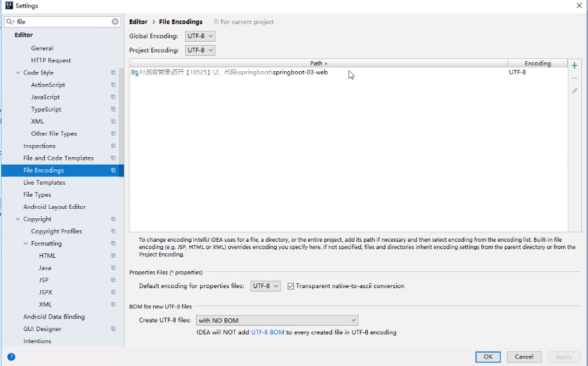The height and width of the screenshot is (366, 588).
Task: Select General in settings tree
Action: [42, 48]
